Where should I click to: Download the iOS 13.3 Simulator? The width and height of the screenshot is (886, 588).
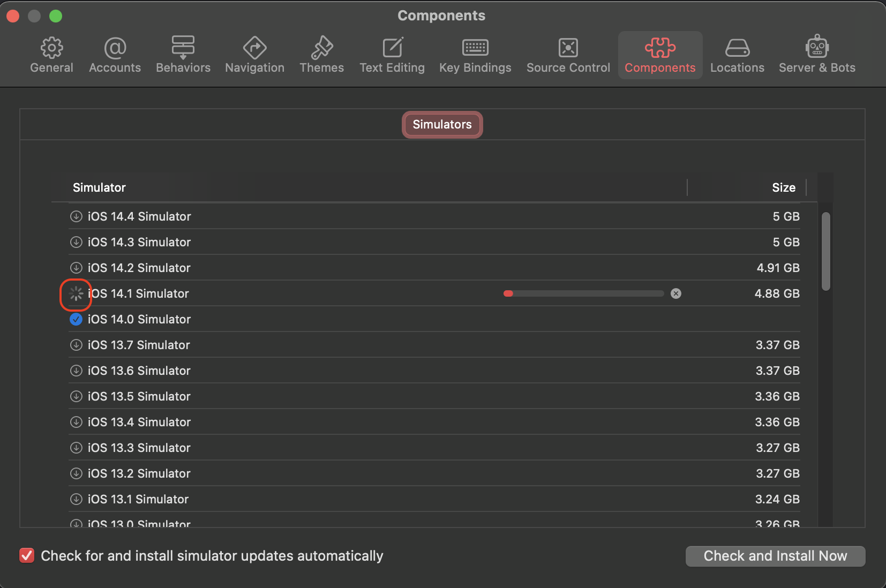pos(76,448)
